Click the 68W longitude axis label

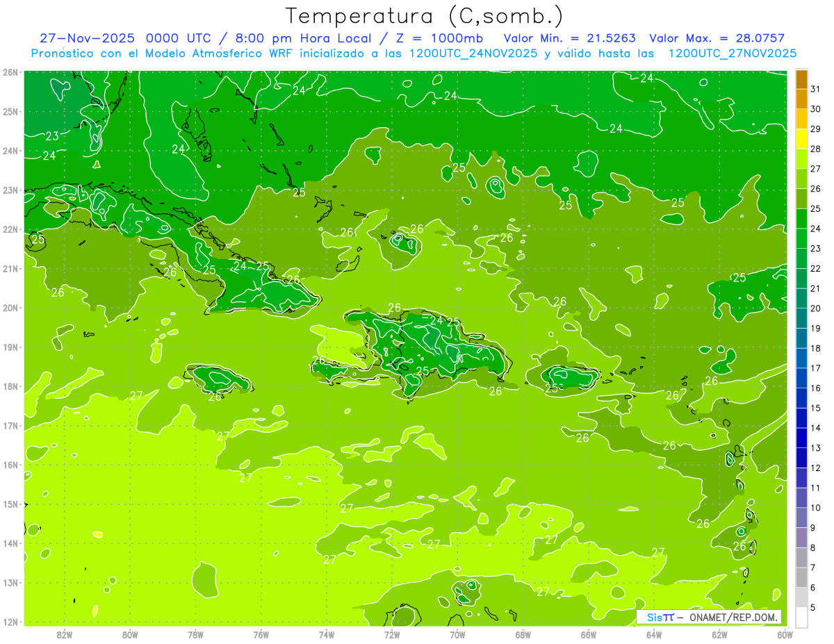523,634
